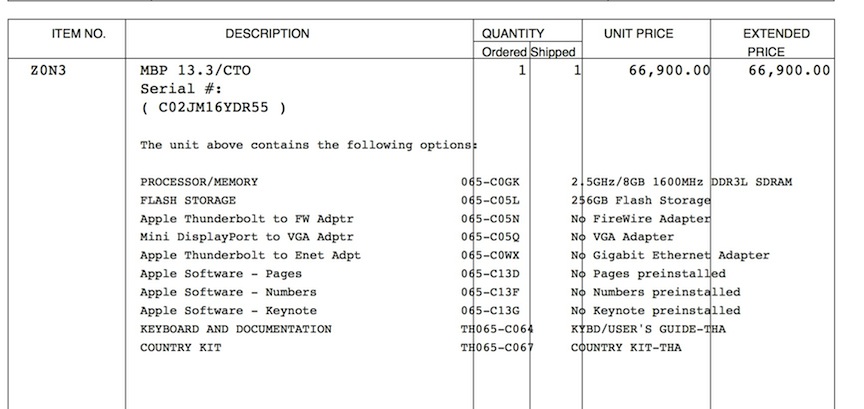Screen dimensions: 864x409
Task: Select the No VGA Adapter text
Action: (x=622, y=237)
